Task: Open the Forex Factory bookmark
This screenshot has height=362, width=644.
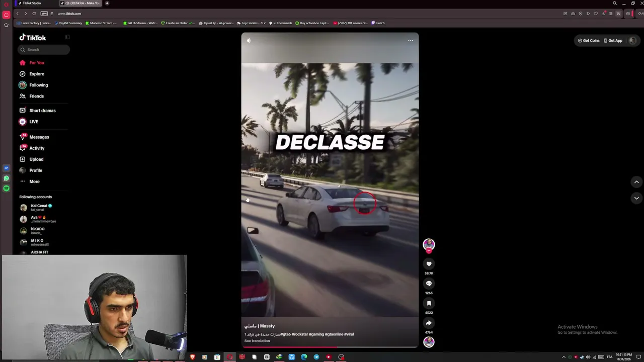Action: 34,23
